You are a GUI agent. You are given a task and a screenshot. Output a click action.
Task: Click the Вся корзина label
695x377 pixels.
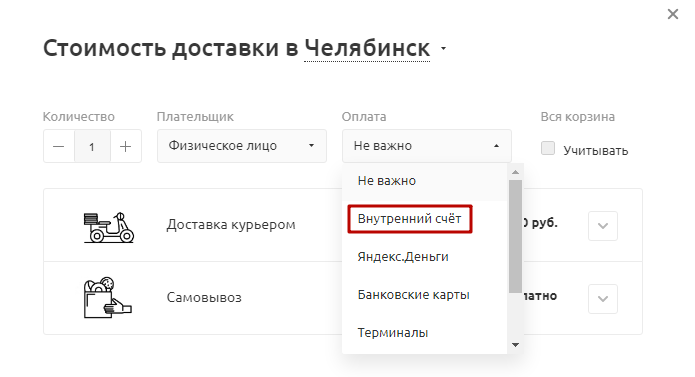(x=578, y=117)
